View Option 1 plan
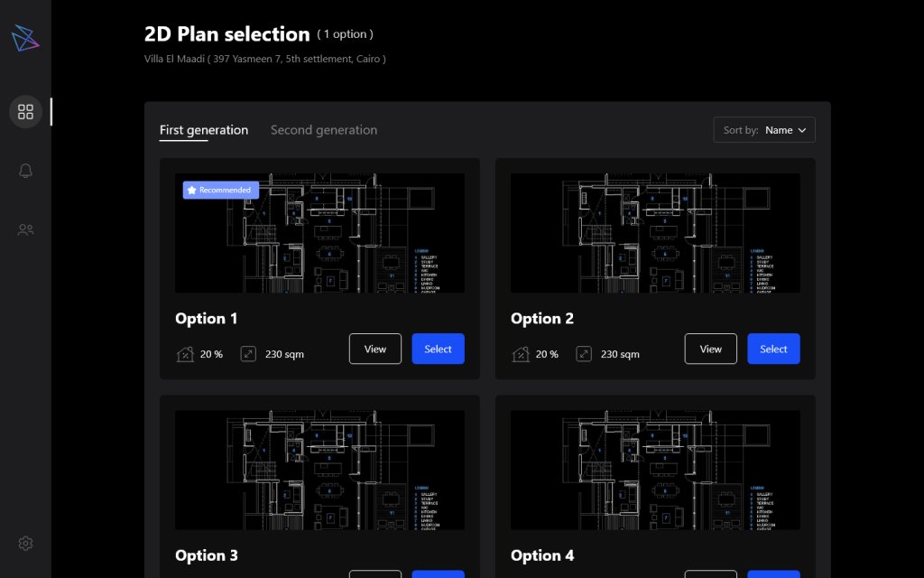This screenshot has width=924, height=578. [375, 350]
